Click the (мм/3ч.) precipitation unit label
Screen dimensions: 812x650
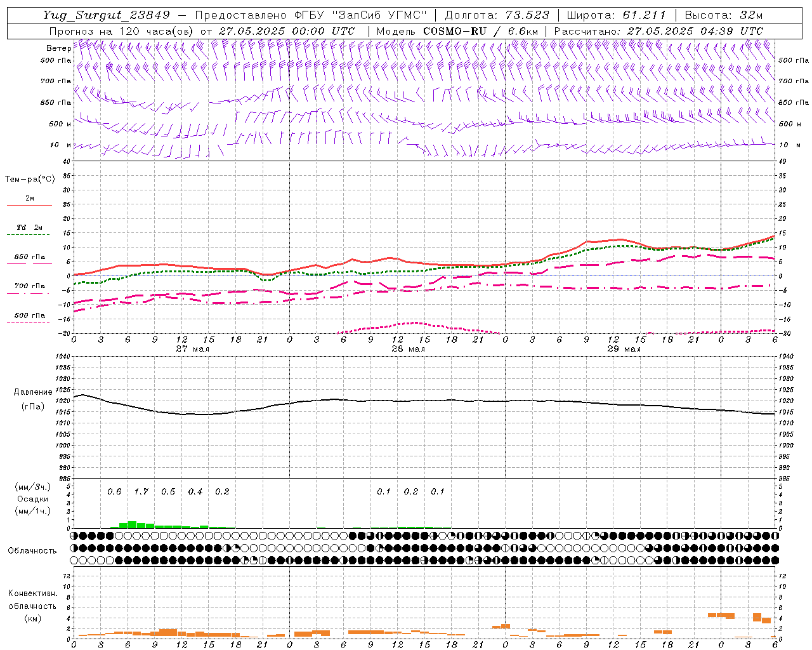pos(33,487)
